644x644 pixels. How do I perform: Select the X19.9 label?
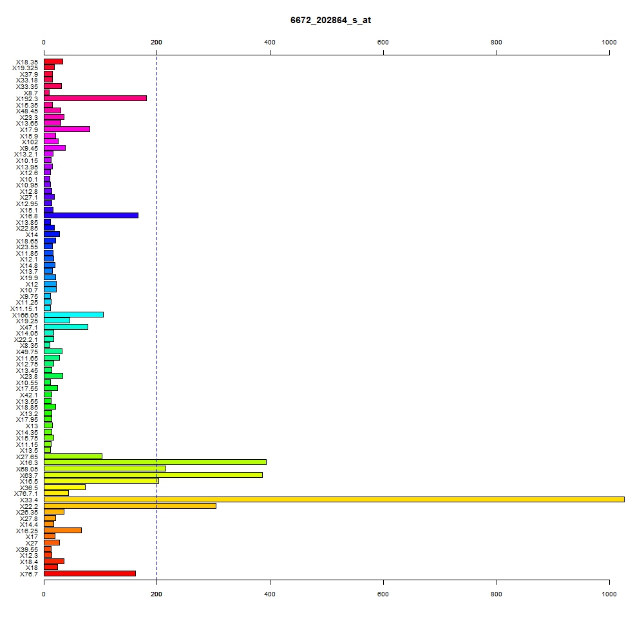click(x=29, y=278)
